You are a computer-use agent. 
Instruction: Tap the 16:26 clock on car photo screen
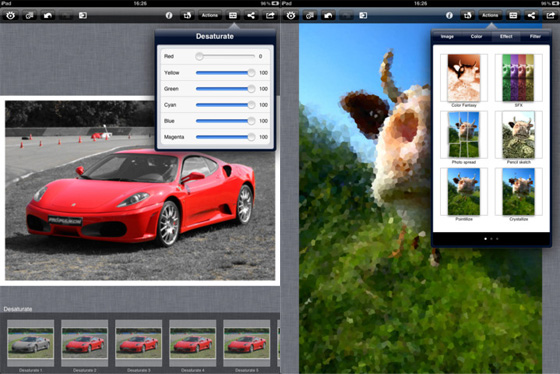point(140,3)
